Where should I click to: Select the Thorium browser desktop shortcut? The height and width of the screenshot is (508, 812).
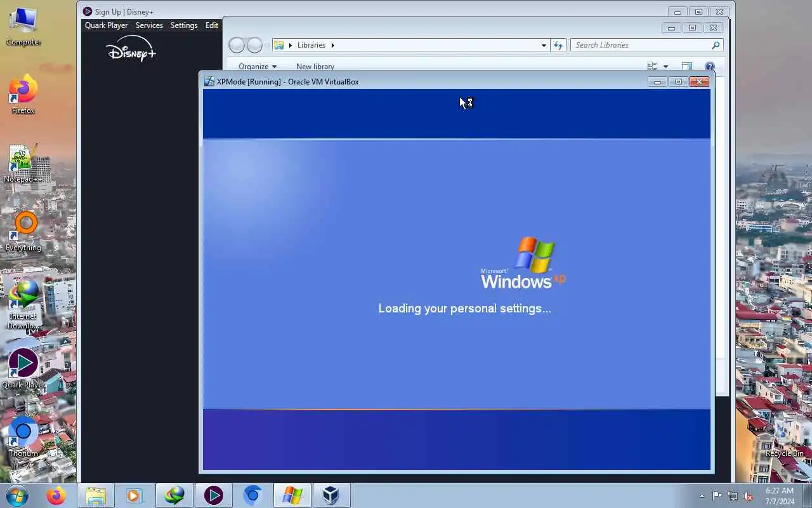[23, 437]
